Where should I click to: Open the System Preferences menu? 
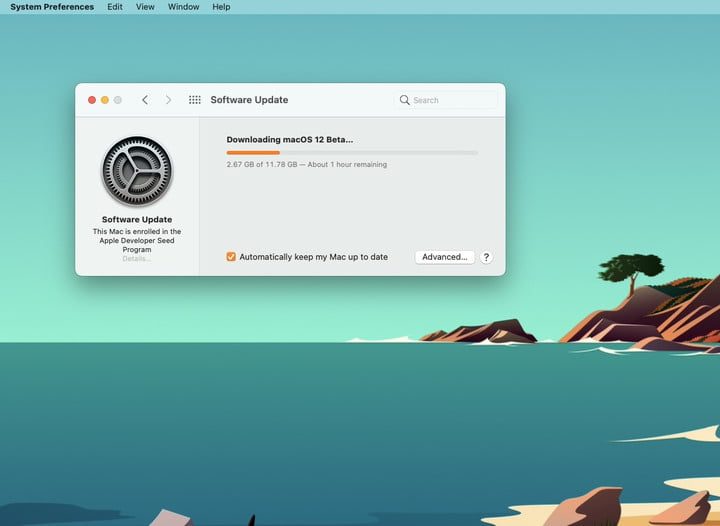pyautogui.click(x=52, y=7)
